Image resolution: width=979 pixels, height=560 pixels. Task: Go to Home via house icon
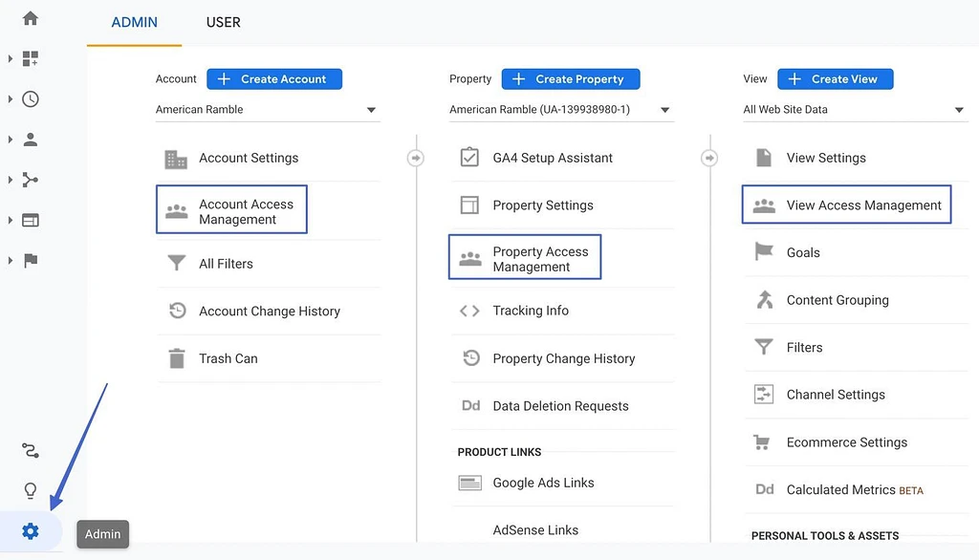[x=30, y=18]
